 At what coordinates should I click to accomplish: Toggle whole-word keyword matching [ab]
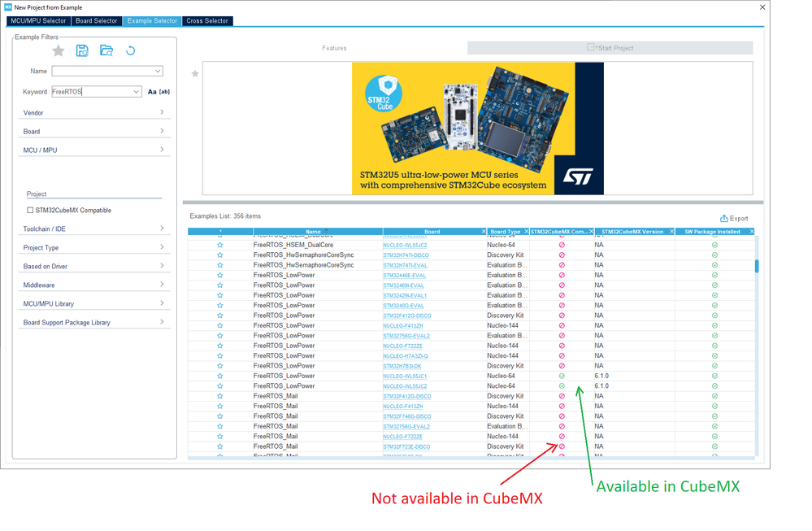point(164,92)
